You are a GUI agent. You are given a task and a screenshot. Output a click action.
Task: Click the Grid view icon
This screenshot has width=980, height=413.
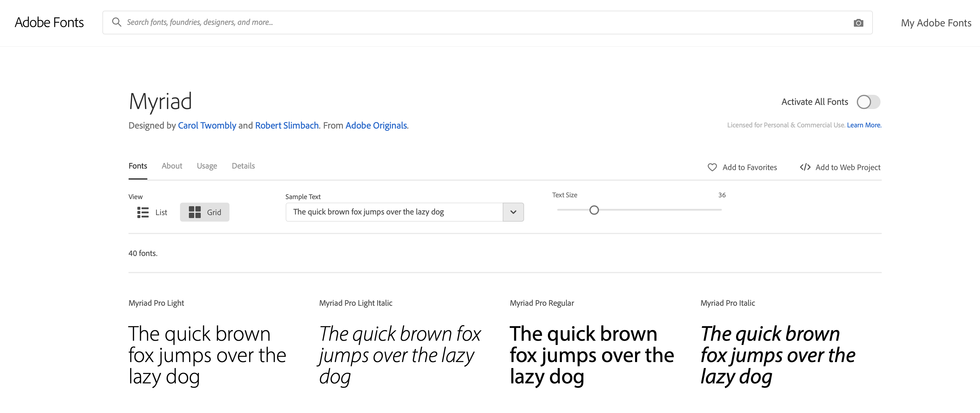[195, 212]
